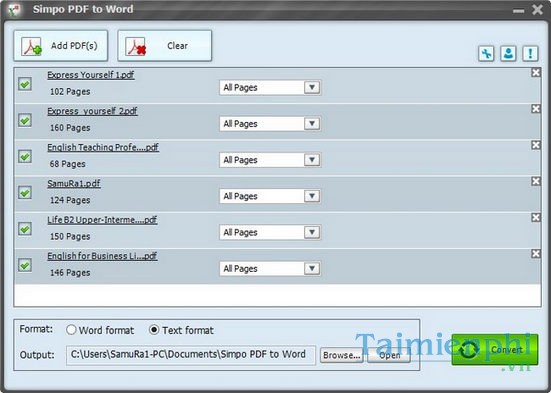Screen dimensions: 551x393
Task: Browse for an output folder
Action: click(x=342, y=355)
